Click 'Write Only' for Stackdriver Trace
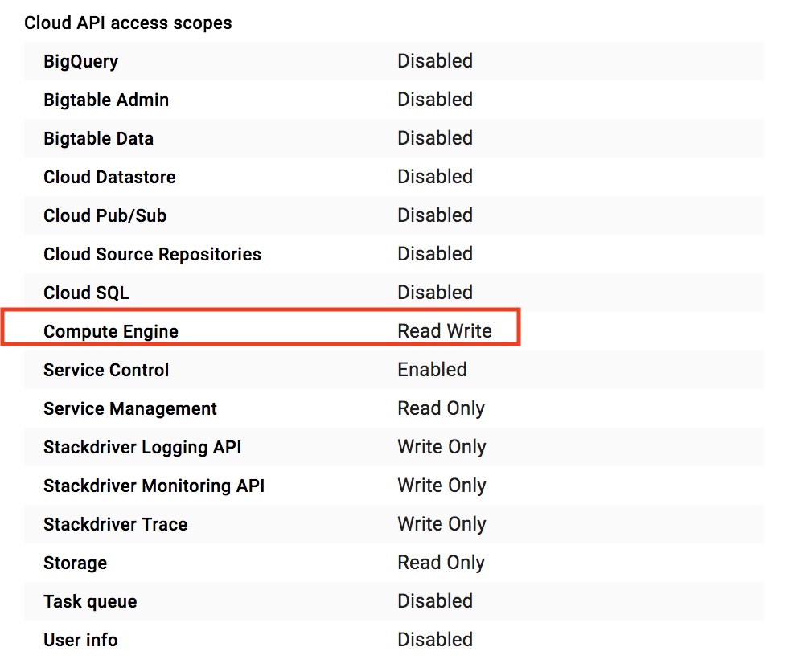The height and width of the screenshot is (672, 809). click(441, 525)
